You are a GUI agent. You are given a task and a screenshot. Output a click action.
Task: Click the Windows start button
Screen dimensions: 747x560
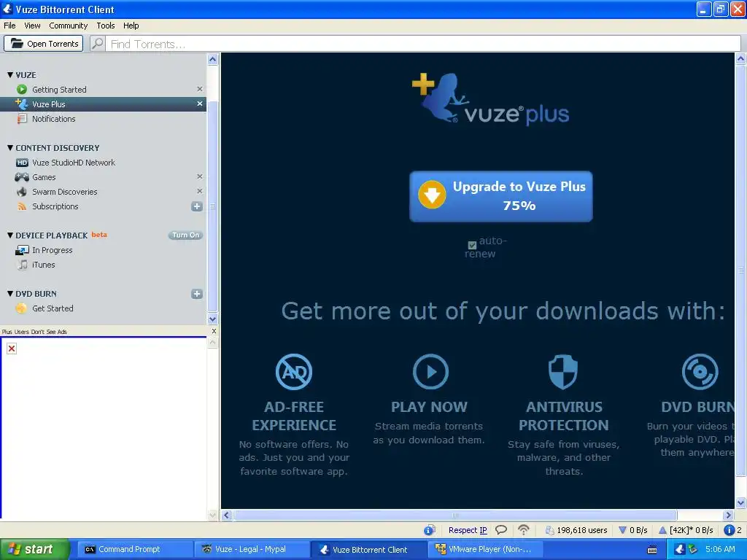tap(34, 550)
